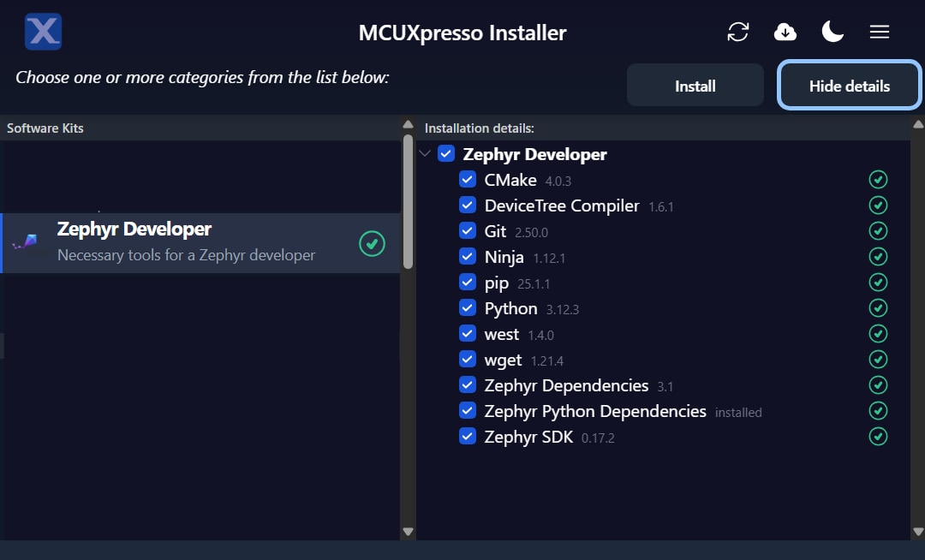Click the Zephyr Developer kite icon
The image size is (925, 560).
(x=26, y=243)
